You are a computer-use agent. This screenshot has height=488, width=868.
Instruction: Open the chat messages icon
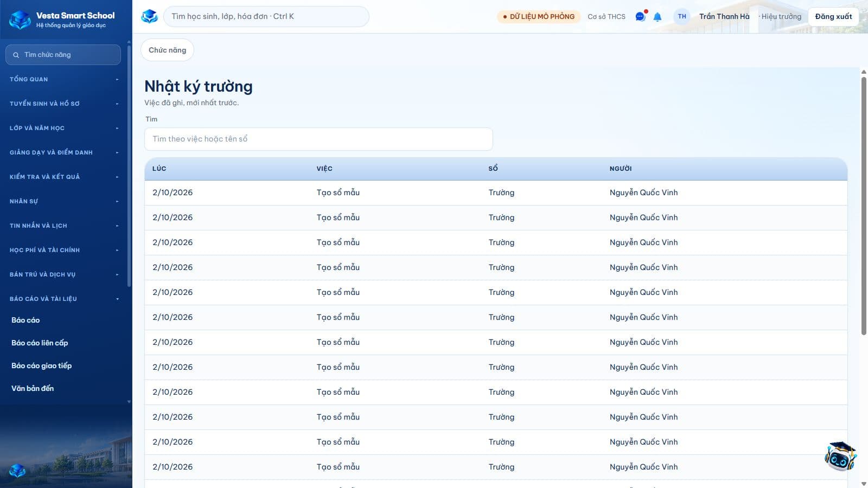pos(640,16)
